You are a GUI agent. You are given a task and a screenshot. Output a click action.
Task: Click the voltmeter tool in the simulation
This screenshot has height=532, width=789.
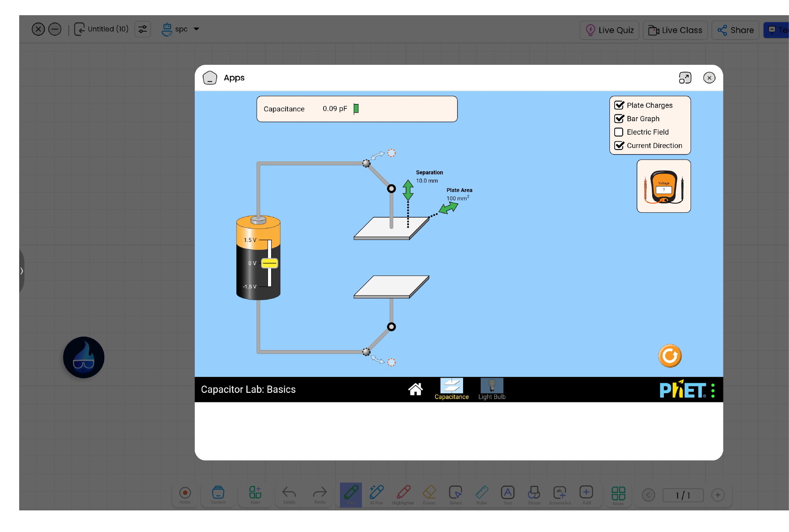664,186
